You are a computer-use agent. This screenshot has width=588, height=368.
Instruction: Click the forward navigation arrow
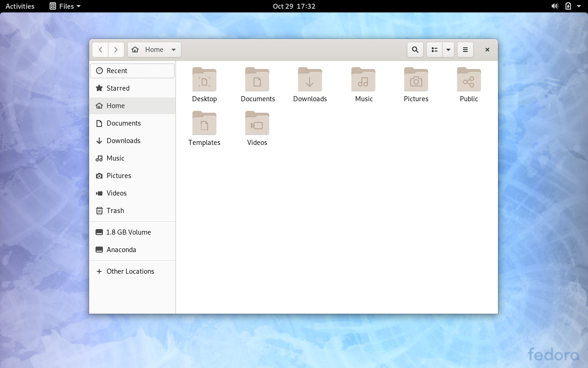(x=116, y=49)
